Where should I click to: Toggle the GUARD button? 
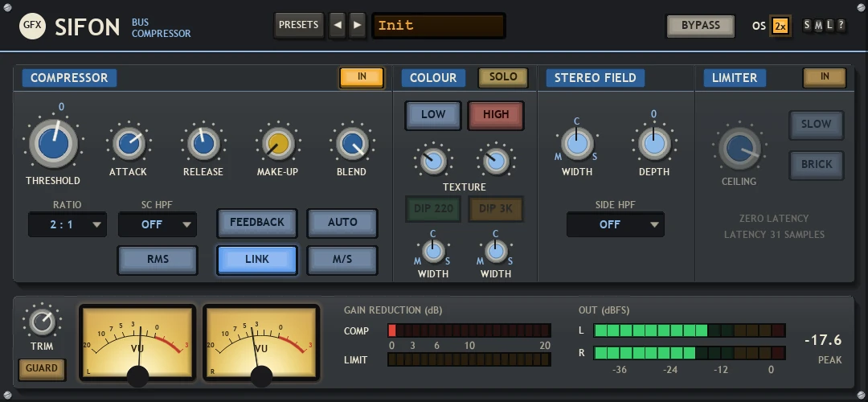pos(42,369)
